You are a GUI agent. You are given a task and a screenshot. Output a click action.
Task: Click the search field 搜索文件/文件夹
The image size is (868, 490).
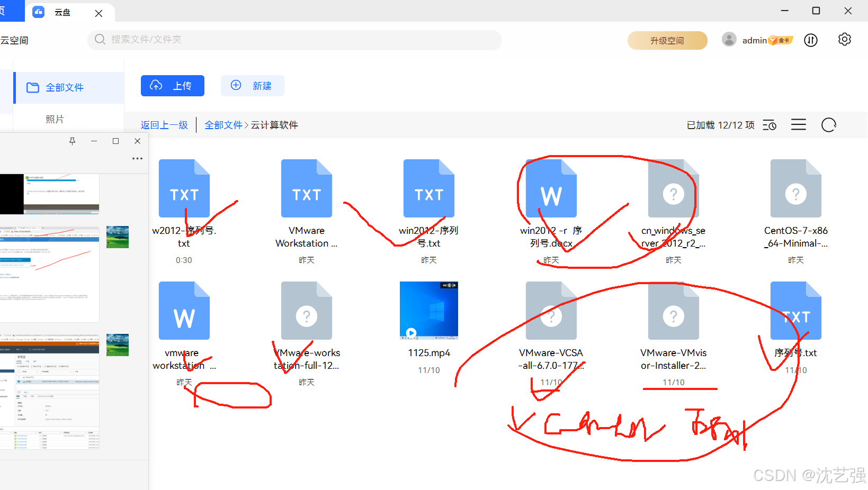click(294, 40)
